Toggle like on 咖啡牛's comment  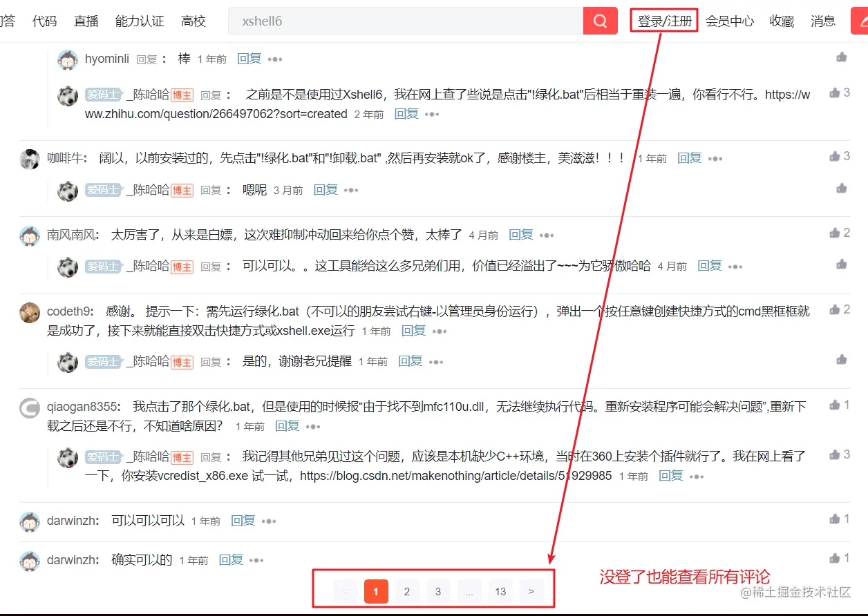[x=835, y=156]
